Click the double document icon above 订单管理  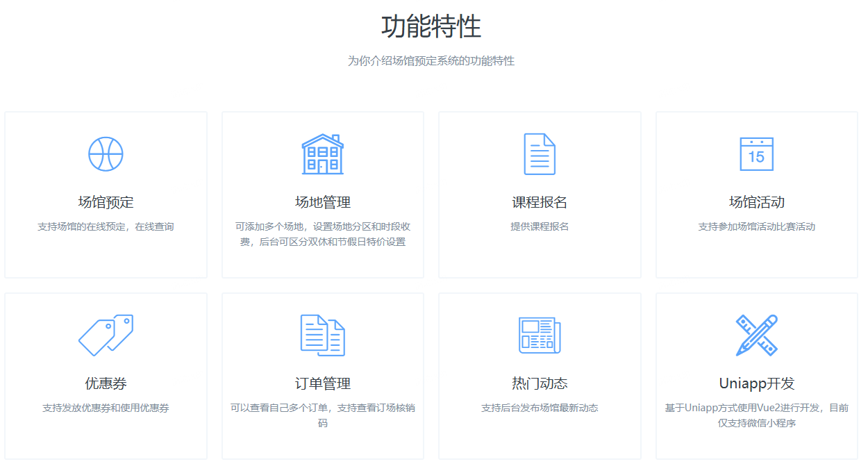click(x=322, y=335)
